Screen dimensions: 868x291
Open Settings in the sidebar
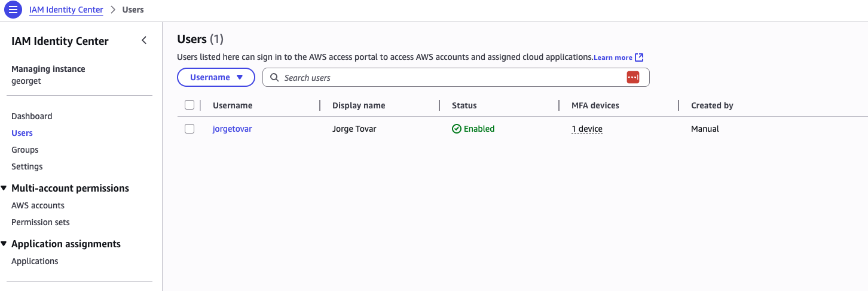(27, 166)
